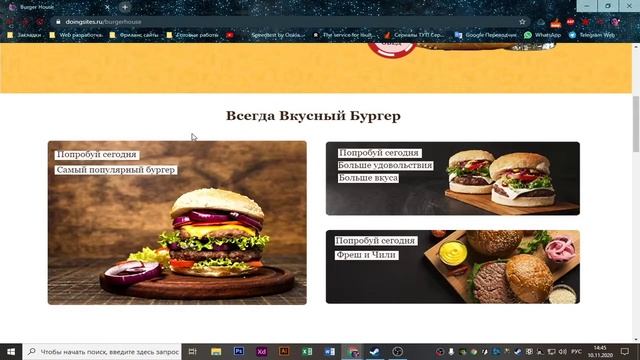The width and height of the screenshot is (640, 360).
Task: Click the Больше вкуса label
Action: (368, 178)
